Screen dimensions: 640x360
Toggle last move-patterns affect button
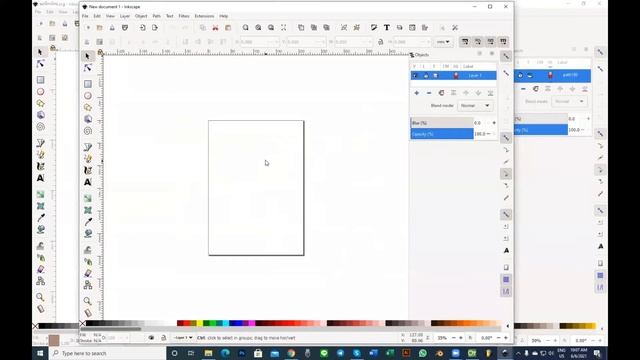[x=503, y=42]
